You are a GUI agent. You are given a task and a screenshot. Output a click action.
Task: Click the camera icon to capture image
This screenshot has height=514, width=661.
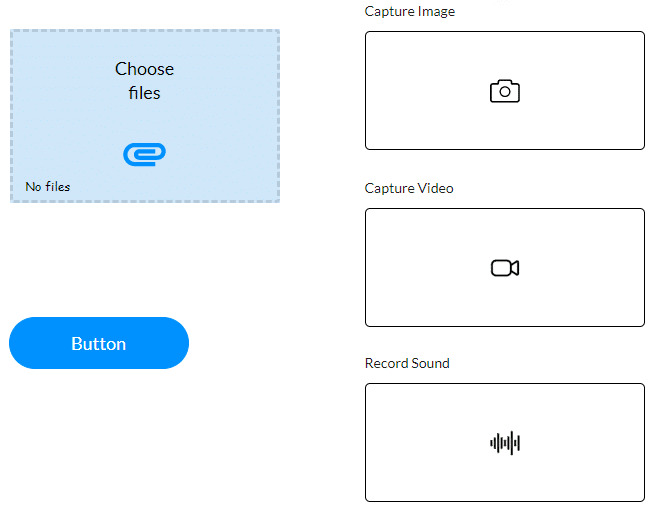[x=505, y=91]
